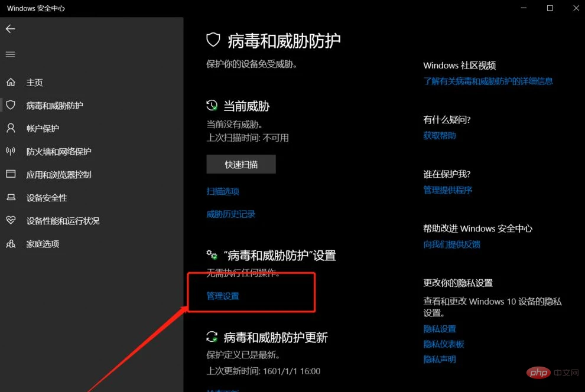This screenshot has height=392, width=585.
Task: Go to 应用和浏览器控制 section
Action: tap(58, 175)
